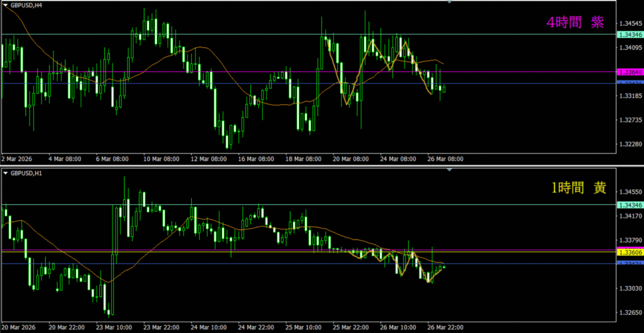Click the green 1.34346 price tag on H1
Image resolution: width=644 pixels, height=333 pixels.
(x=630, y=205)
